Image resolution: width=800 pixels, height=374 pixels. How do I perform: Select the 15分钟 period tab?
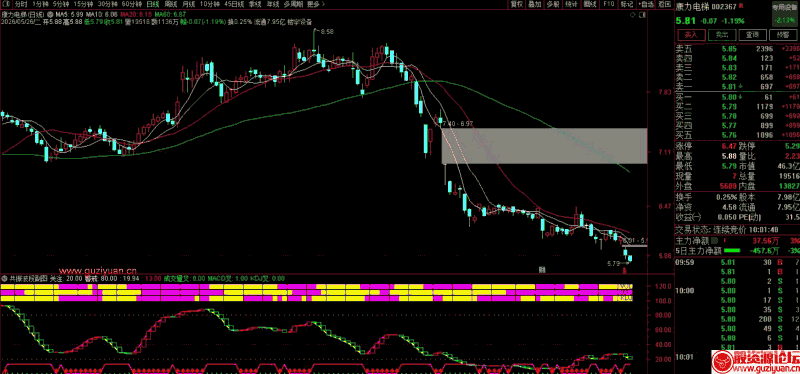click(84, 4)
